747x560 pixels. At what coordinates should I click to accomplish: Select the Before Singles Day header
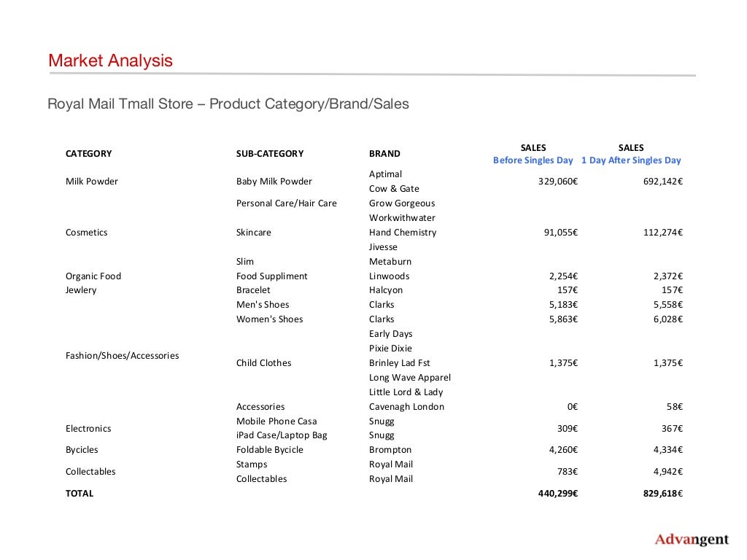coord(533,160)
